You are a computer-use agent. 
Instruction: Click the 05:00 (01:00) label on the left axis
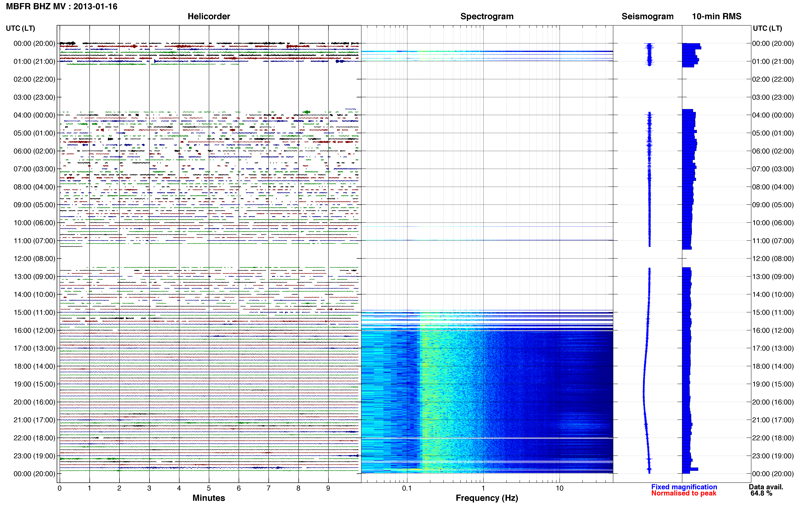[34, 133]
